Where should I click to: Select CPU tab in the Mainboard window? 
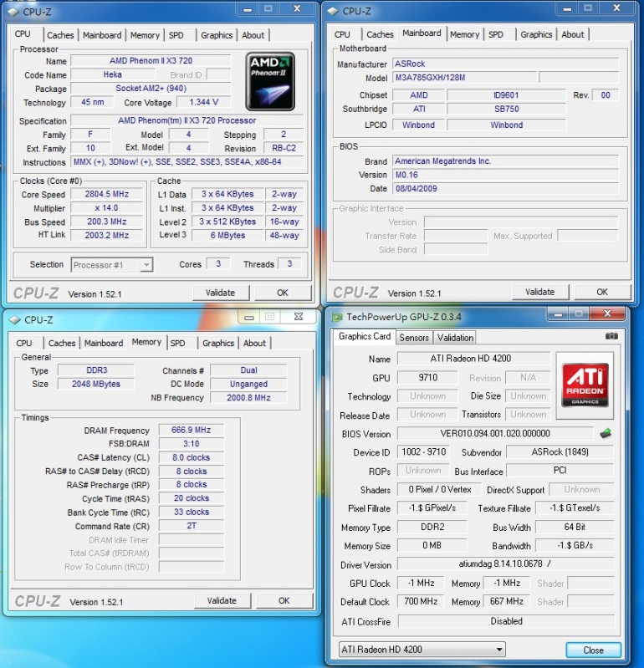click(342, 34)
